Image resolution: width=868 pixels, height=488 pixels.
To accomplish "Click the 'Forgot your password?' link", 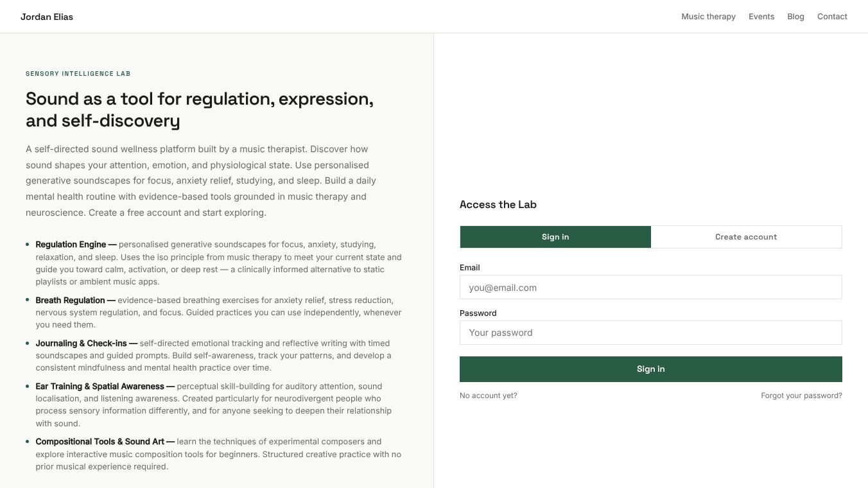I will [x=801, y=396].
